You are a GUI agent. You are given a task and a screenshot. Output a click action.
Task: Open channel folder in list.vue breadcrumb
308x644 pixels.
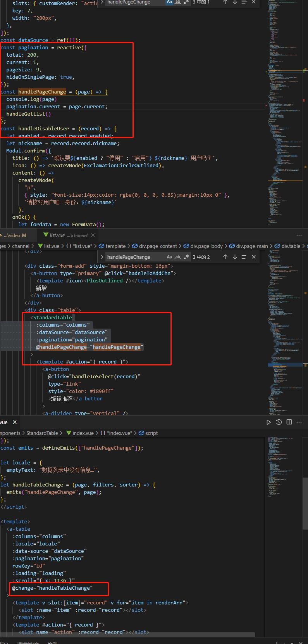click(21, 246)
